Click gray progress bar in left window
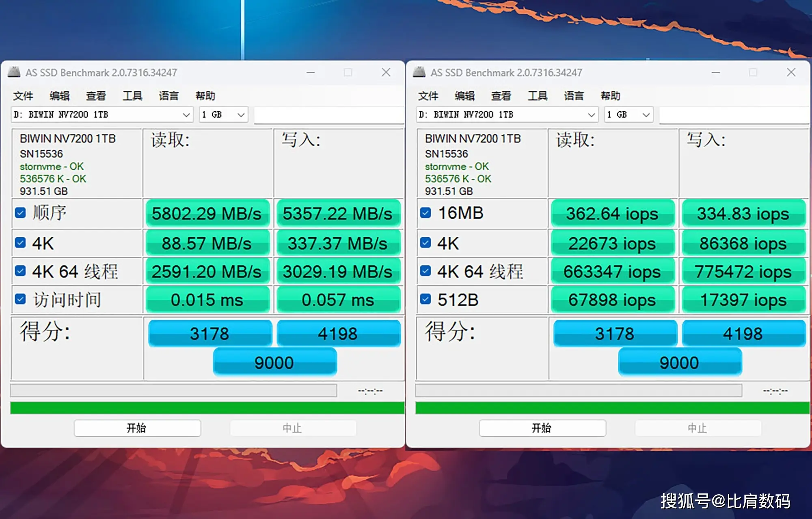812x519 pixels. [x=173, y=391]
